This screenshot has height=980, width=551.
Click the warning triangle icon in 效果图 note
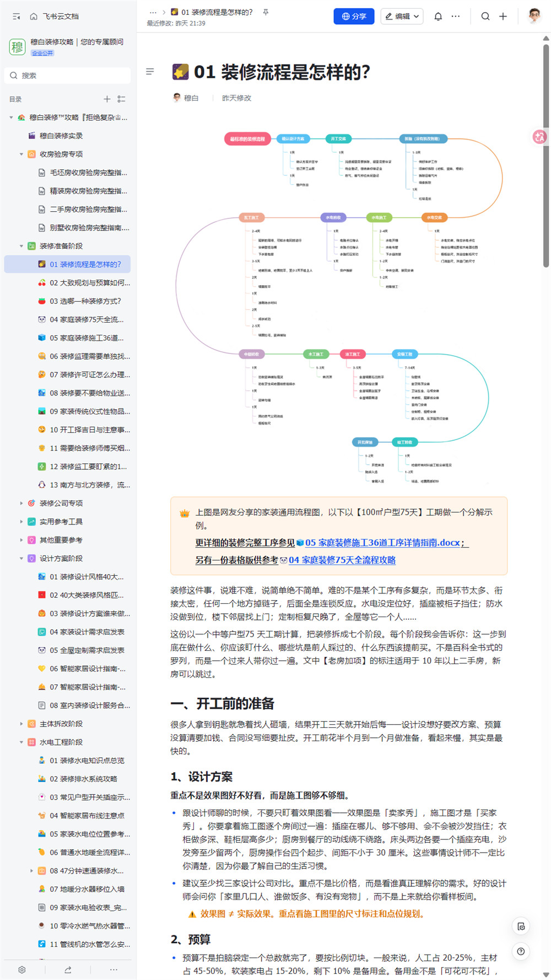(192, 914)
